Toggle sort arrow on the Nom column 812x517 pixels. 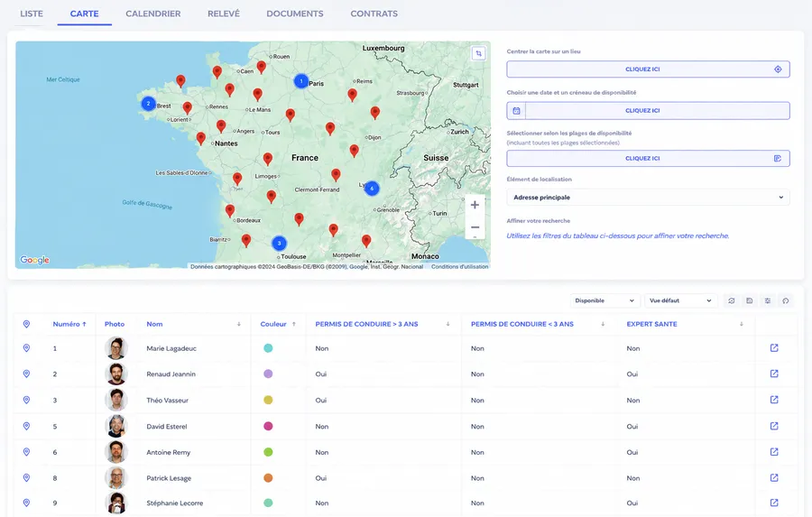click(x=239, y=324)
